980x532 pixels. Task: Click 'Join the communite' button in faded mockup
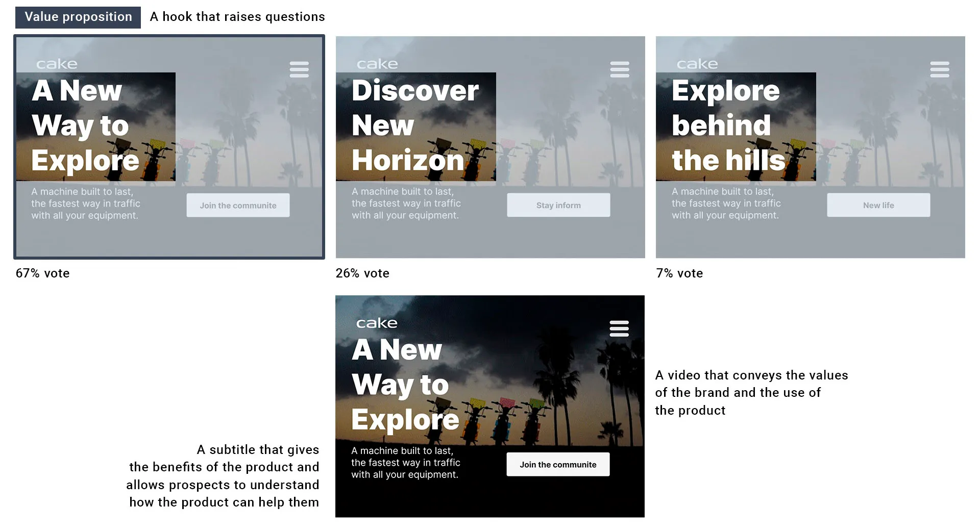[x=238, y=205]
